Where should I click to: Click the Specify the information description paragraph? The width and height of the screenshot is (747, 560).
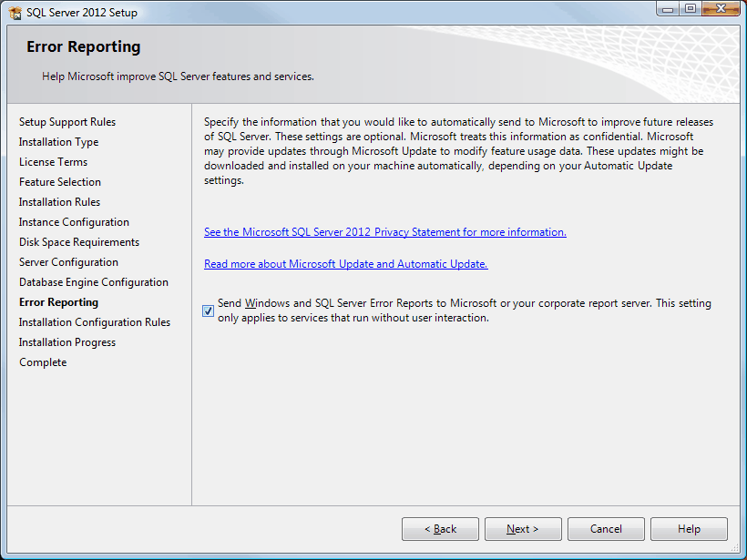point(459,151)
